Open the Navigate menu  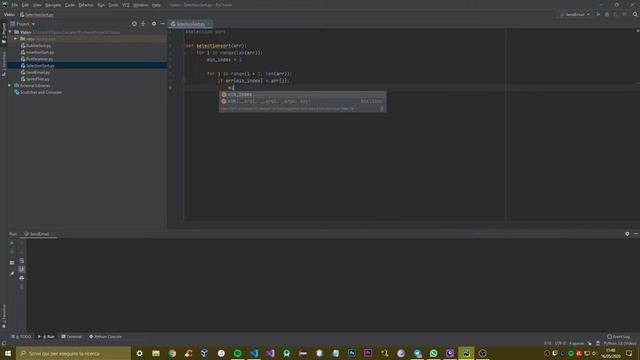click(53, 5)
